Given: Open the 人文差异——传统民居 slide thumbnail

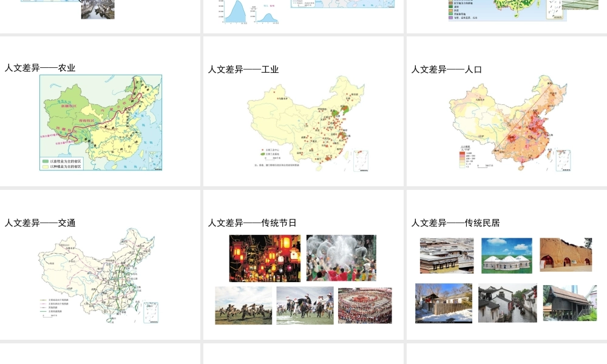Looking at the screenshot, I should point(507,265).
